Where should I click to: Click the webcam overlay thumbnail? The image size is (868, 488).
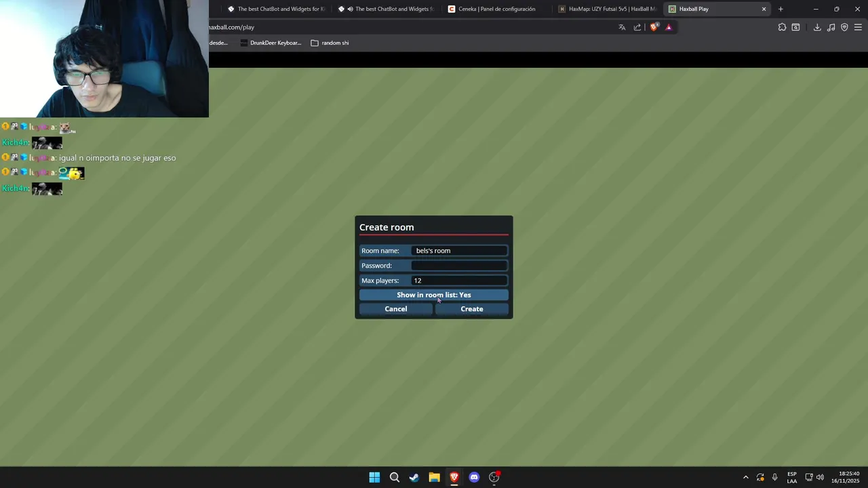(x=104, y=58)
